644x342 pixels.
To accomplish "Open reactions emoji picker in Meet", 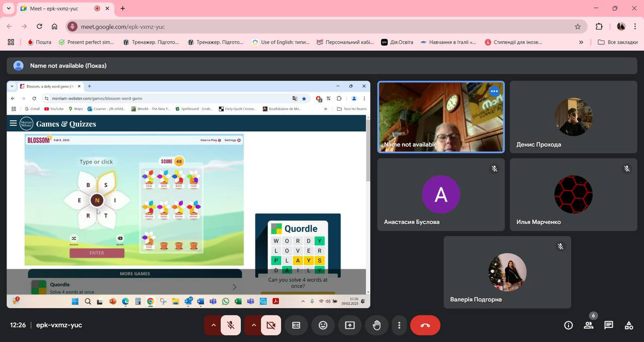I will [x=323, y=325].
